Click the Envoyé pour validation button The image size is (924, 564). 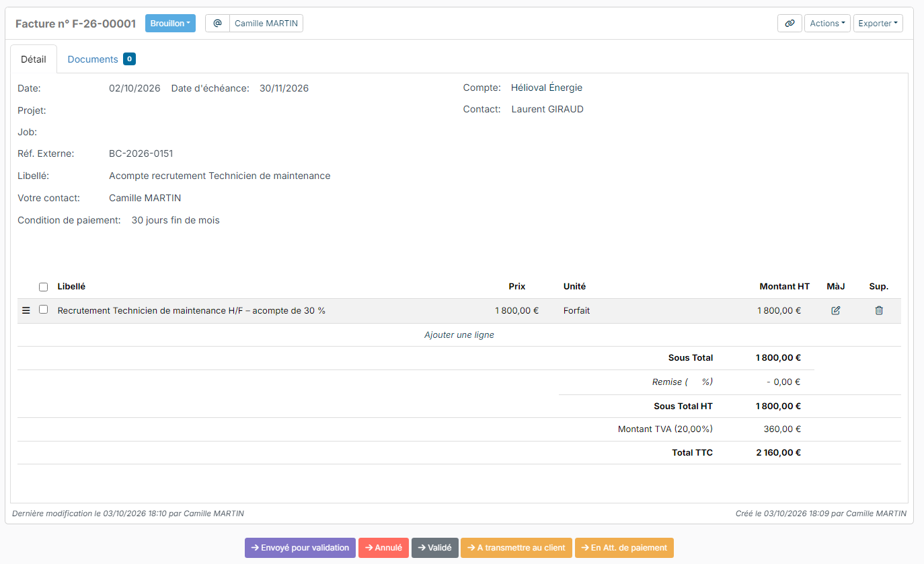pos(300,548)
